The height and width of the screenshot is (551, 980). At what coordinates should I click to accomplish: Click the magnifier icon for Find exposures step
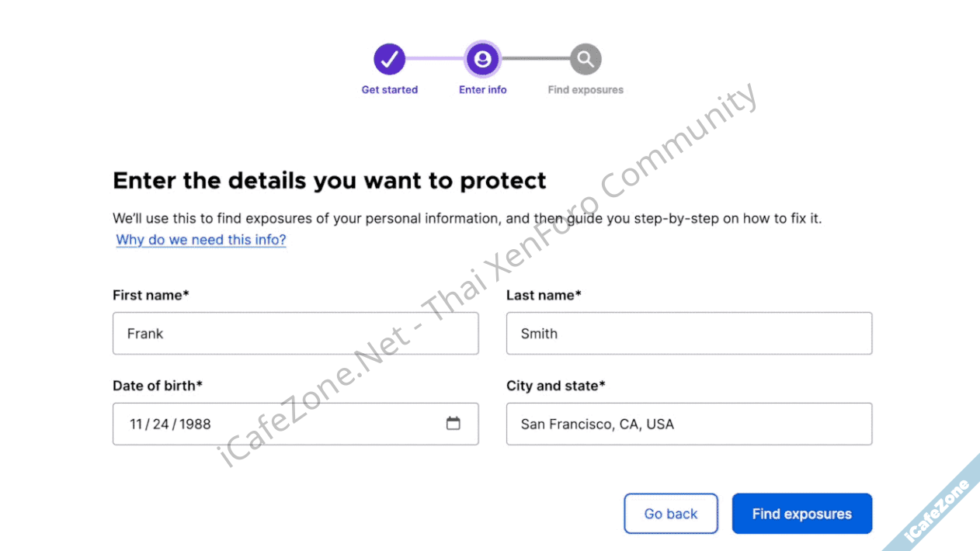(x=586, y=59)
